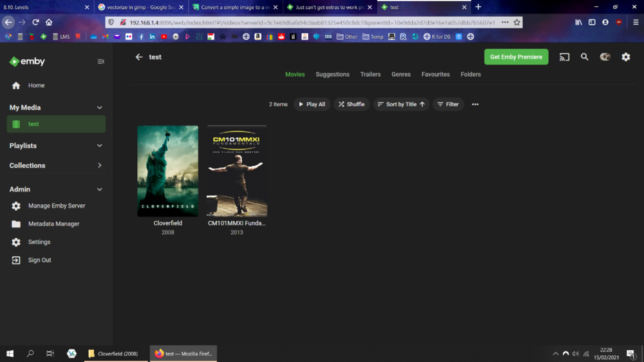
Task: Switch to Cloverfield (2008) Explorer window
Action: click(x=116, y=354)
